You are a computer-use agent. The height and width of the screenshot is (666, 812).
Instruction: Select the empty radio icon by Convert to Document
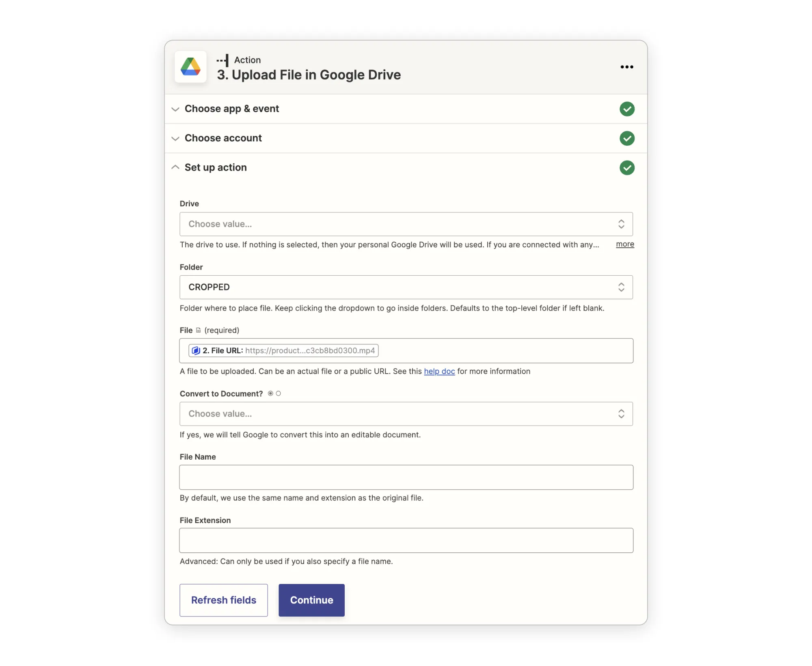[x=278, y=394]
